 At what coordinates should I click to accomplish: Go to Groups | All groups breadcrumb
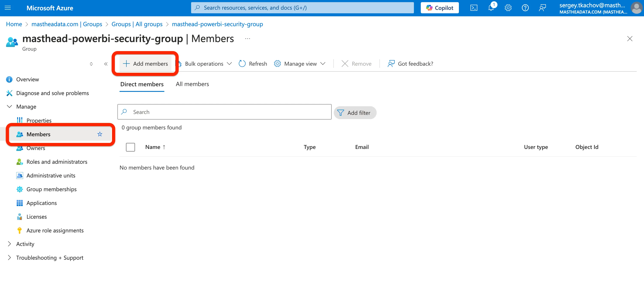(x=137, y=24)
